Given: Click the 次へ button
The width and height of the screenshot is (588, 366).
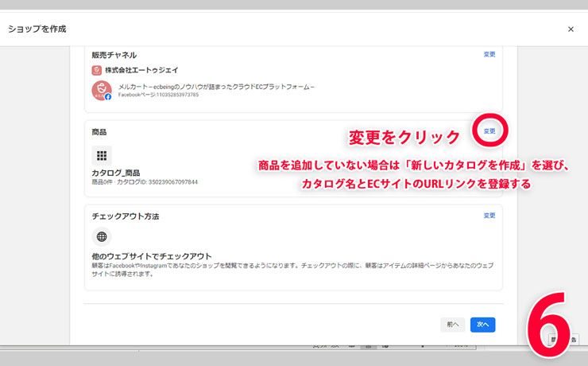Looking at the screenshot, I should click(x=482, y=325).
